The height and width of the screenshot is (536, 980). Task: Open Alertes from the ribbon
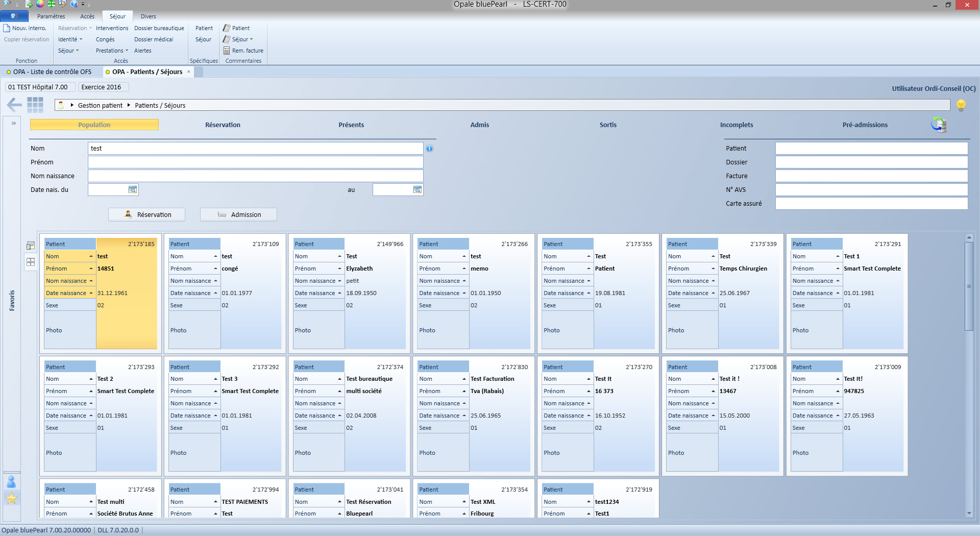[x=142, y=51]
